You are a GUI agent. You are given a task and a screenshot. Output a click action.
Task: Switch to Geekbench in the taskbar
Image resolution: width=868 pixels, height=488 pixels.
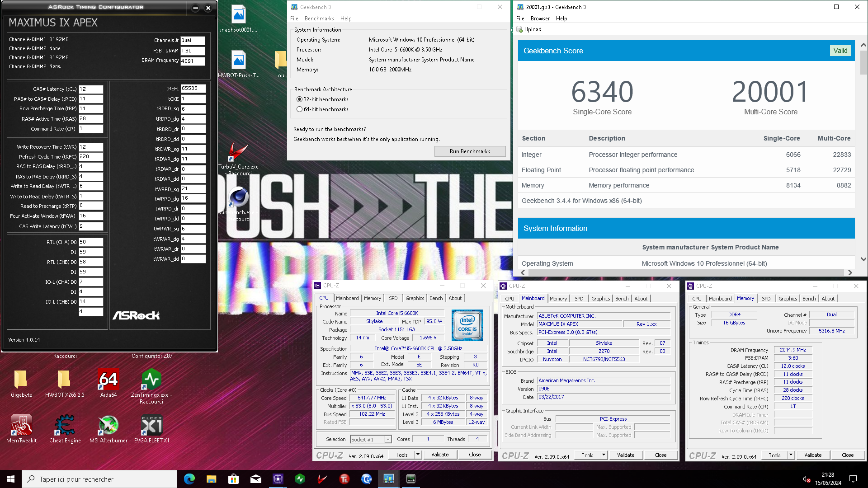[388, 479]
